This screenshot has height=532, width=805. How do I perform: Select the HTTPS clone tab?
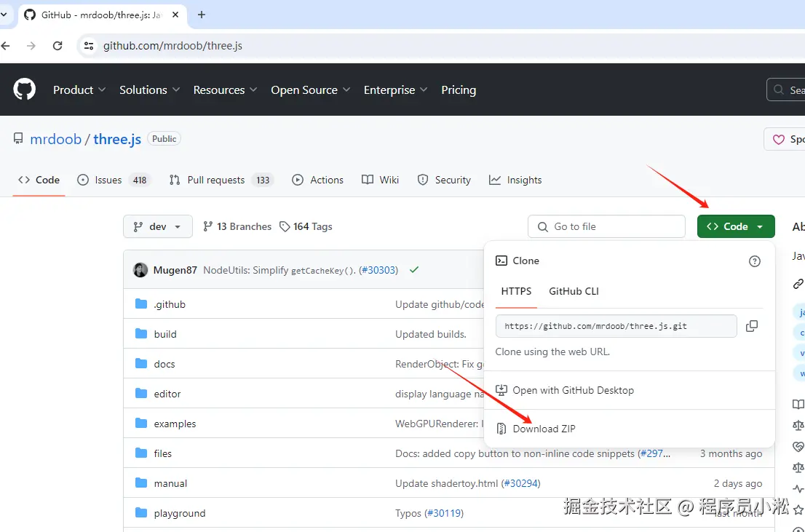click(516, 291)
